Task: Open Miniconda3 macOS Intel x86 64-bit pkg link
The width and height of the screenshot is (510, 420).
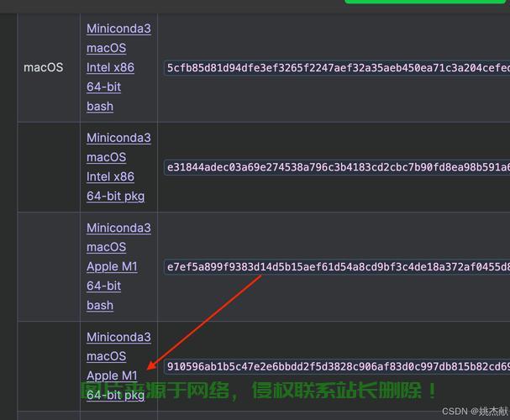Action: 118,167
